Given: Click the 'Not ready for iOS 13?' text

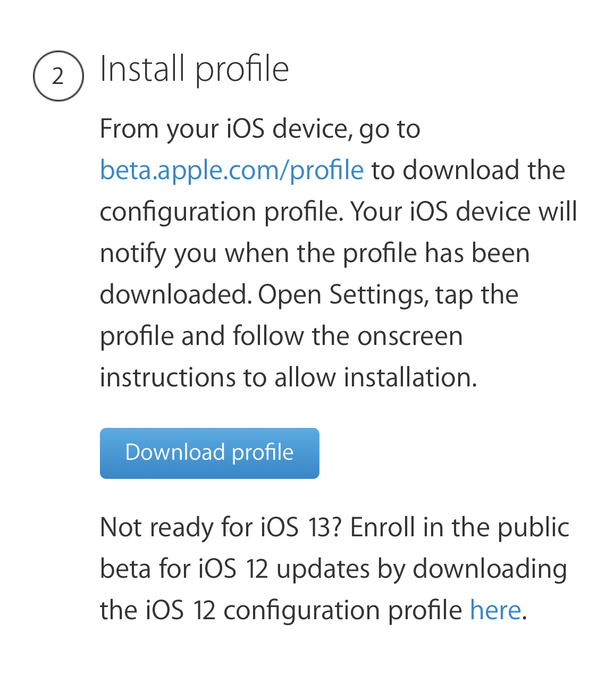Looking at the screenshot, I should click(x=221, y=527).
